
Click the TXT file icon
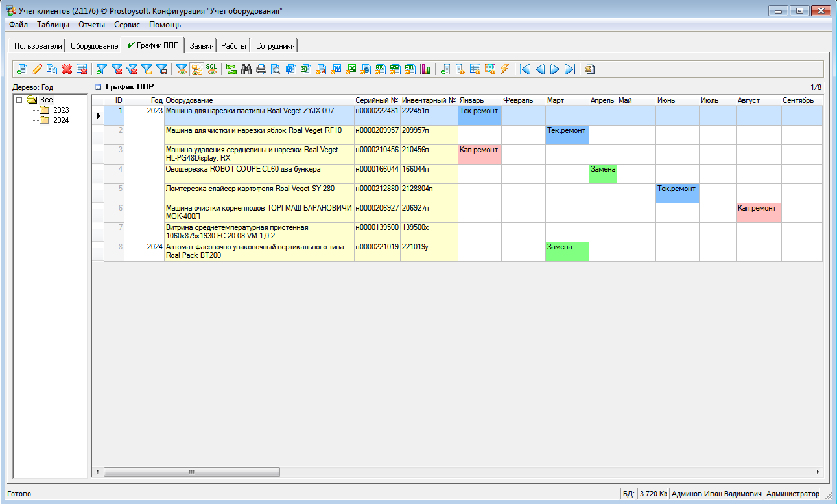point(395,69)
